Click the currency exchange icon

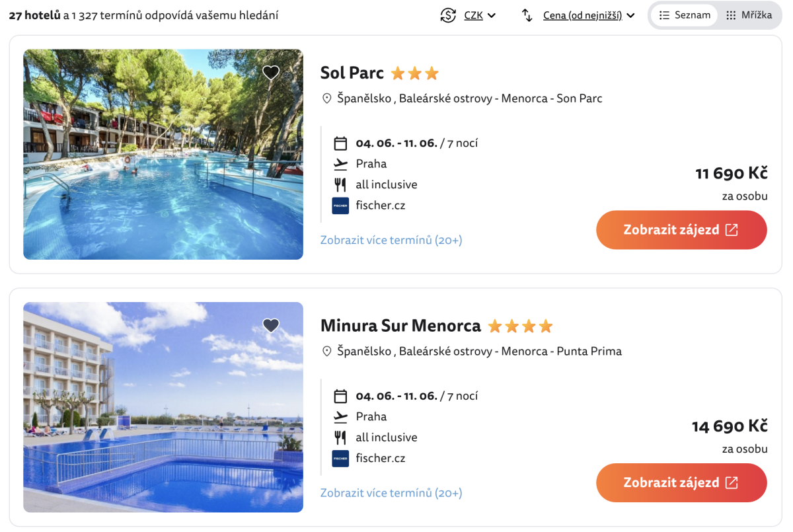click(x=449, y=15)
